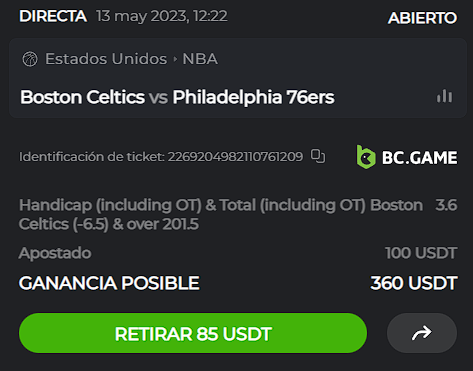This screenshot has height=371, width=473.
Task: Click the ABIERTO status label
Action: (x=422, y=18)
